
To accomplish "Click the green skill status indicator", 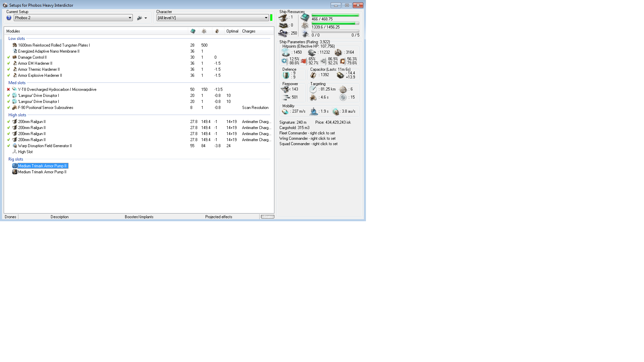I will [271, 18].
